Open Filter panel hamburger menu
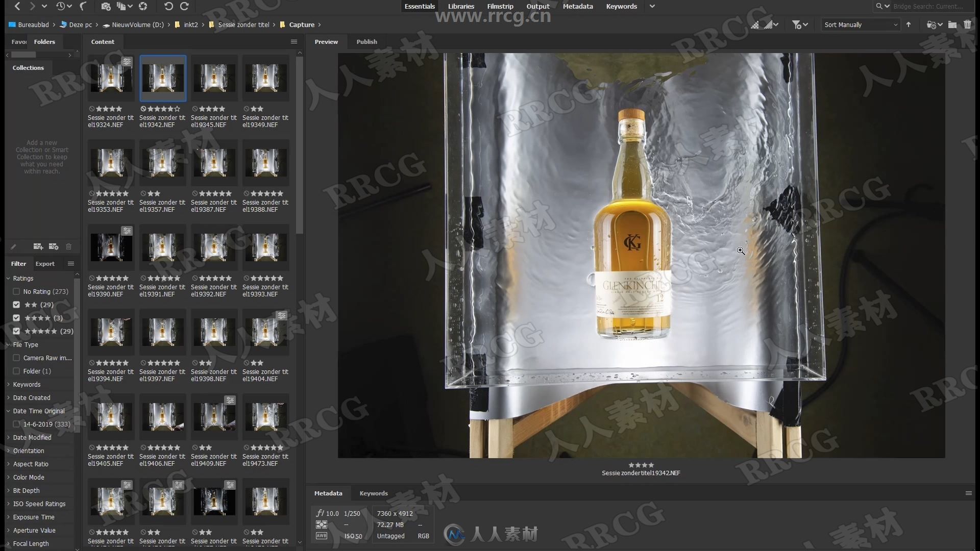This screenshot has height=551, width=980. point(71,264)
